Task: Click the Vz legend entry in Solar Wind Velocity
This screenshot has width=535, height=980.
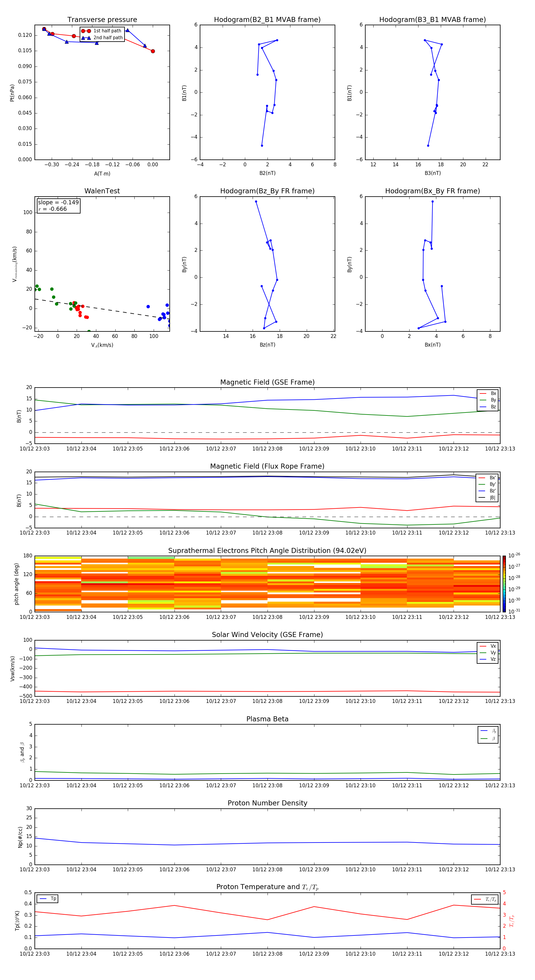Action: pos(488,659)
